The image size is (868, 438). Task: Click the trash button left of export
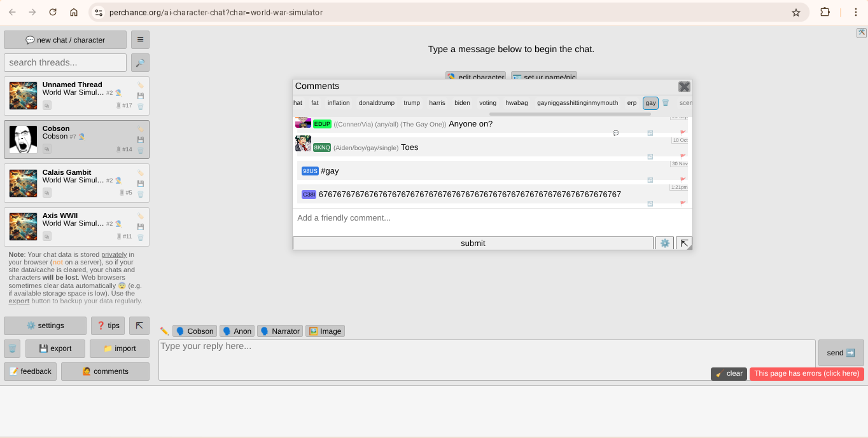point(12,348)
